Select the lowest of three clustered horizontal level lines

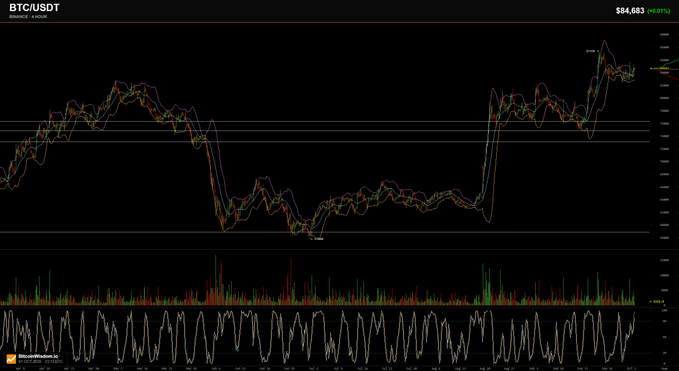pos(325,142)
